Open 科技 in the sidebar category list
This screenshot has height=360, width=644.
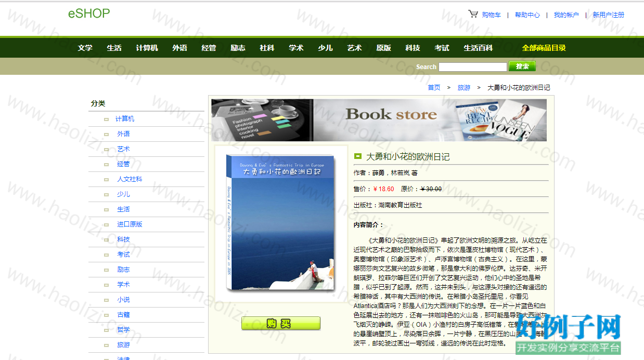123,239
